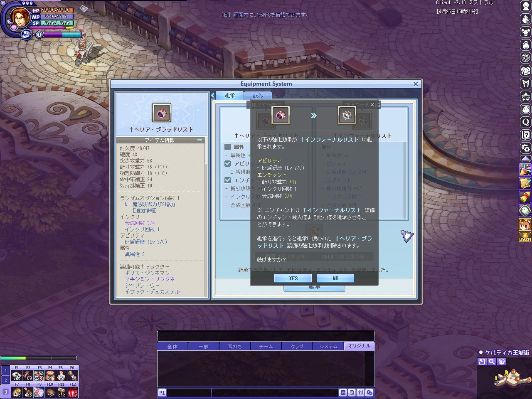Open the magic circle icon in sidebar

pyautogui.click(x=526, y=58)
